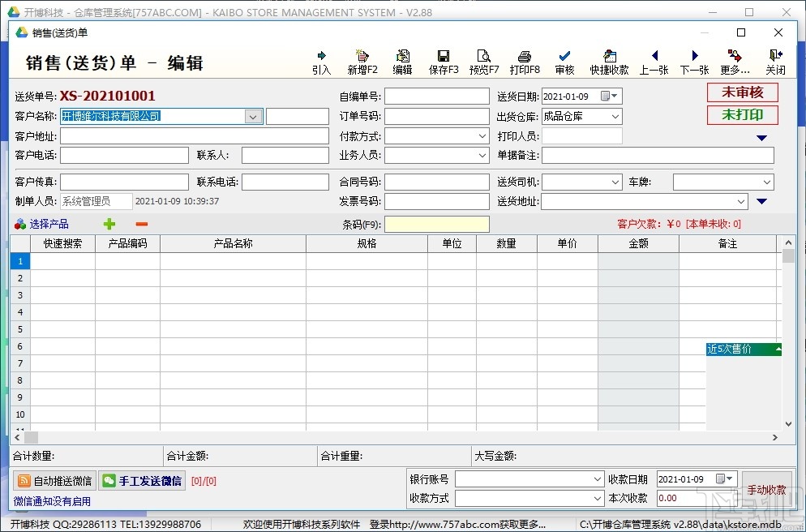Screen dimensions: 806x532
Task: Click grid horizontal scrollbar left arrow
Action: click(18, 437)
